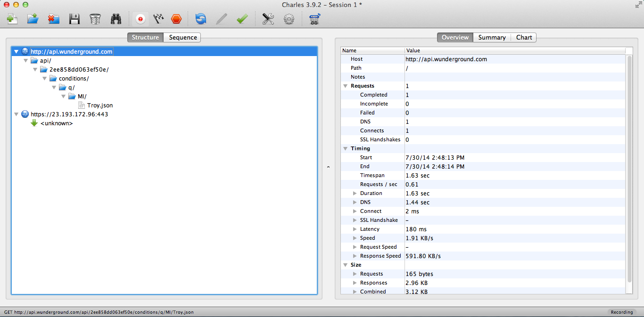Switch to the Chart tab
Image resolution: width=644 pixels, height=317 pixels.
click(524, 38)
